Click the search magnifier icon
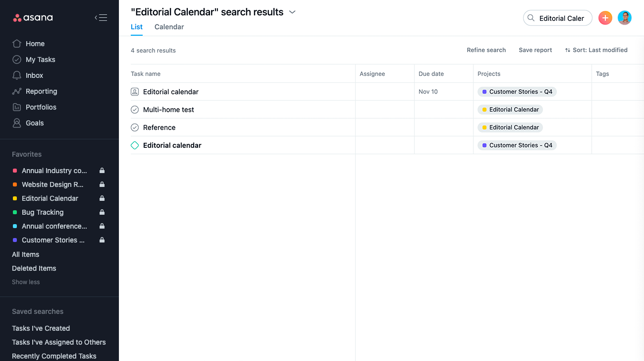Image resolution: width=644 pixels, height=361 pixels. coord(531,18)
